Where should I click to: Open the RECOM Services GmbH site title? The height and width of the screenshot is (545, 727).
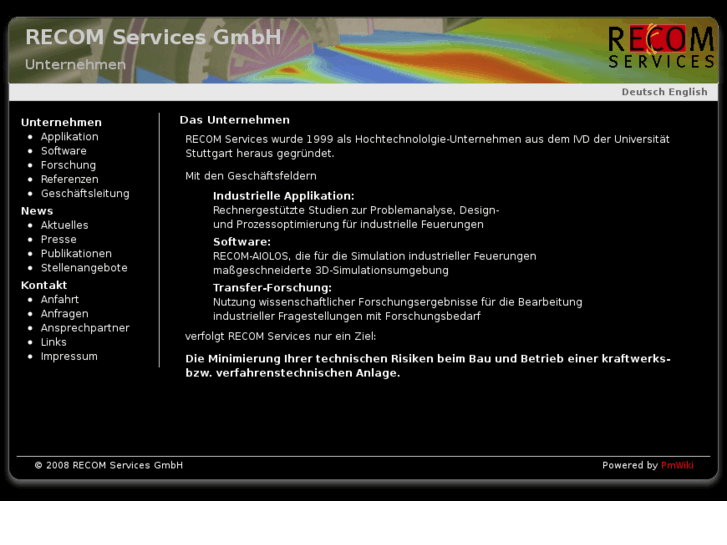153,37
